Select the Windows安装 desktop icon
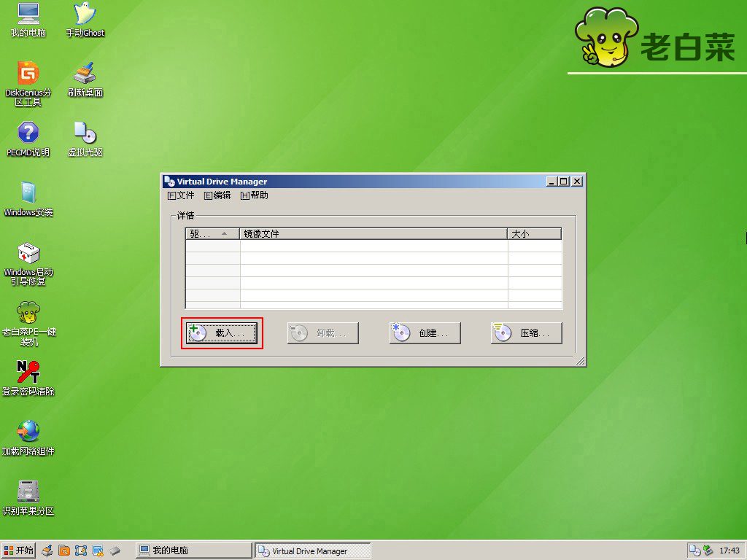This screenshot has height=560, width=747. pyautogui.click(x=28, y=193)
